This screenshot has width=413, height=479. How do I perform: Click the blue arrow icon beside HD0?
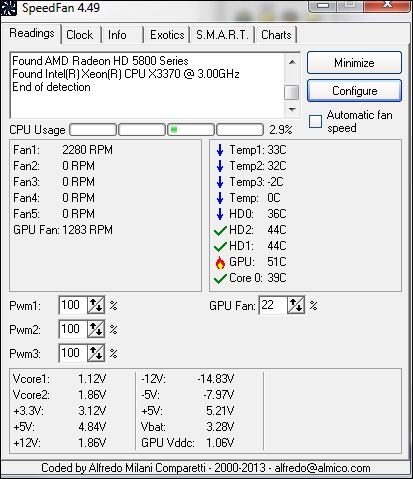click(x=220, y=214)
